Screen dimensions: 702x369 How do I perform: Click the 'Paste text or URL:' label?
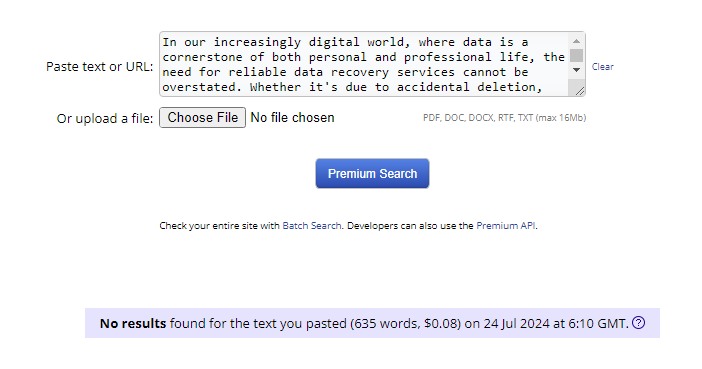(x=99, y=67)
